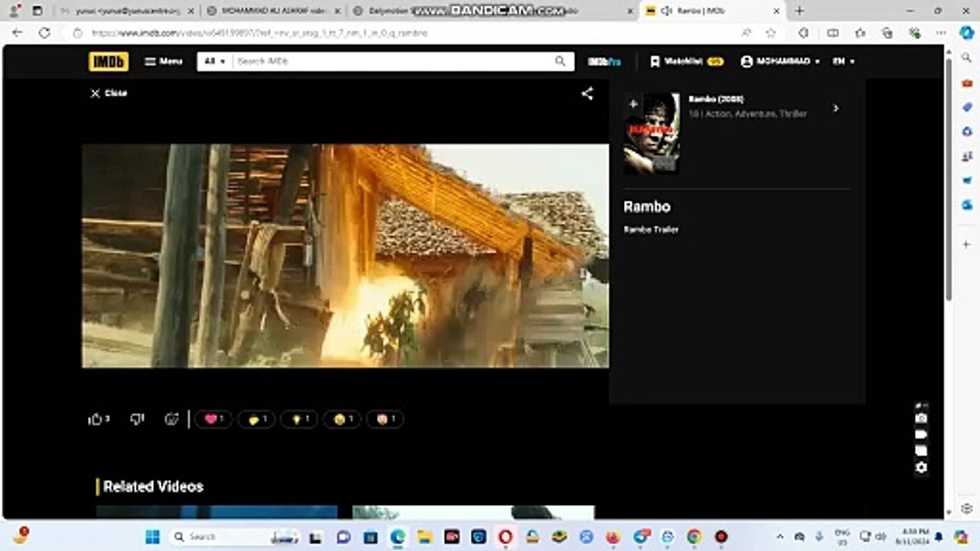This screenshot has width=980, height=551.
Task: Add a sidebar app with plus
Action: coord(967,244)
